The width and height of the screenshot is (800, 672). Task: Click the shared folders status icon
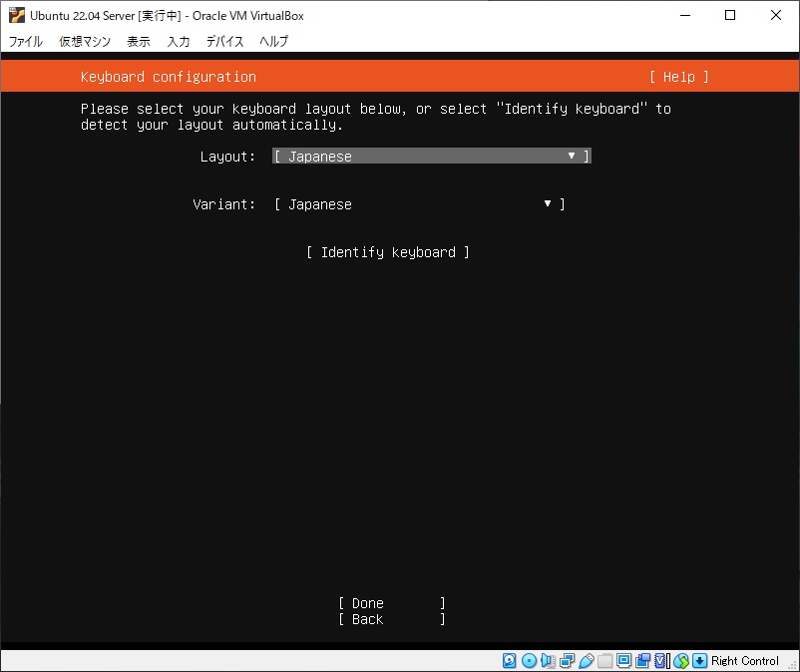[605, 661]
